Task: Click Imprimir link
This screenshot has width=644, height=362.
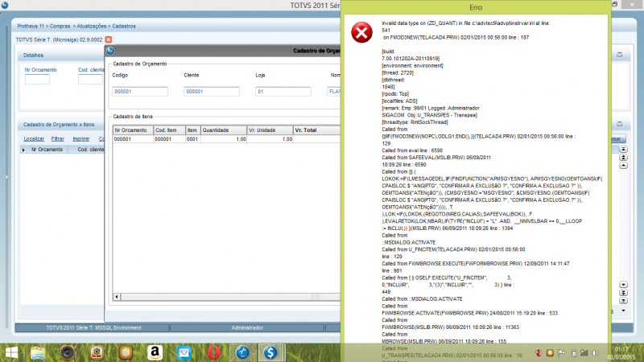Action: coord(81,138)
